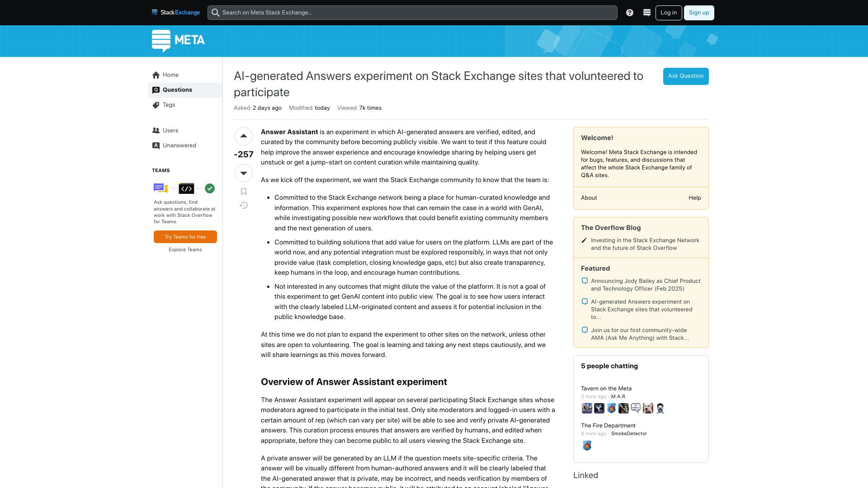Click the Sign up button
This screenshot has height=488, width=868.
699,13
